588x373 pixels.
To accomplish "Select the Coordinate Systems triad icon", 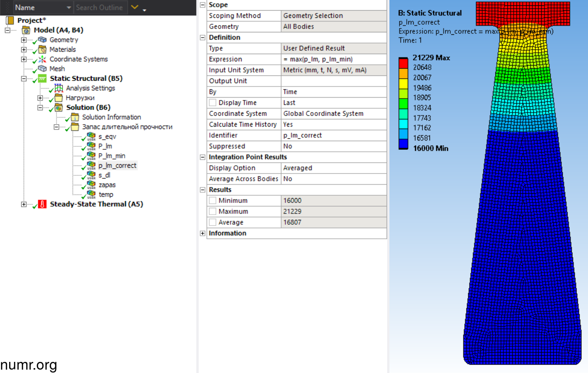I will (43, 59).
